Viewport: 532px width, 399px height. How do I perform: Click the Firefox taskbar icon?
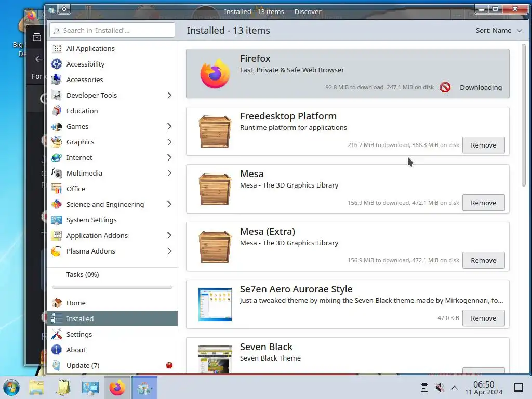(117, 388)
